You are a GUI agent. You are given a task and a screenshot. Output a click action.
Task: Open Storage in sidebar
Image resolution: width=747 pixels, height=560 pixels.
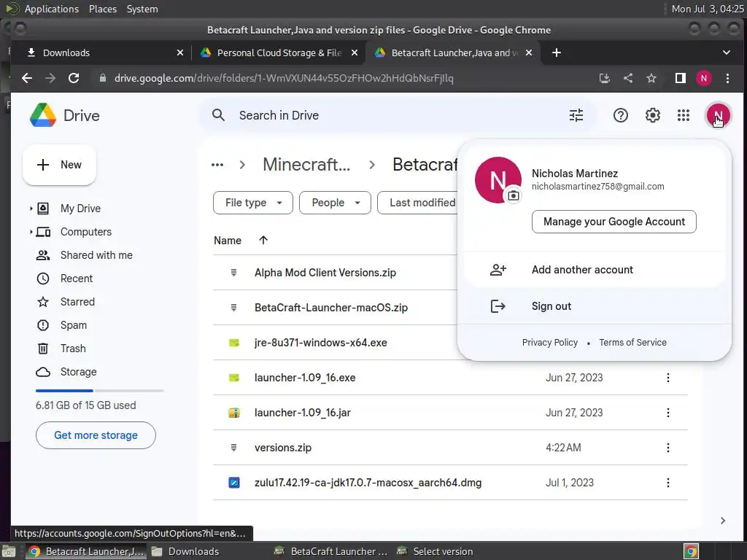tap(78, 372)
